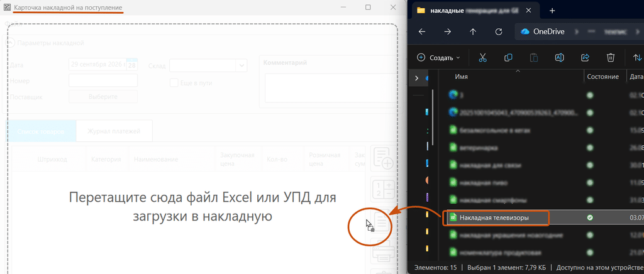Click the Розничная цена column header
Screen dimensions: 644x274
[x=326, y=159]
